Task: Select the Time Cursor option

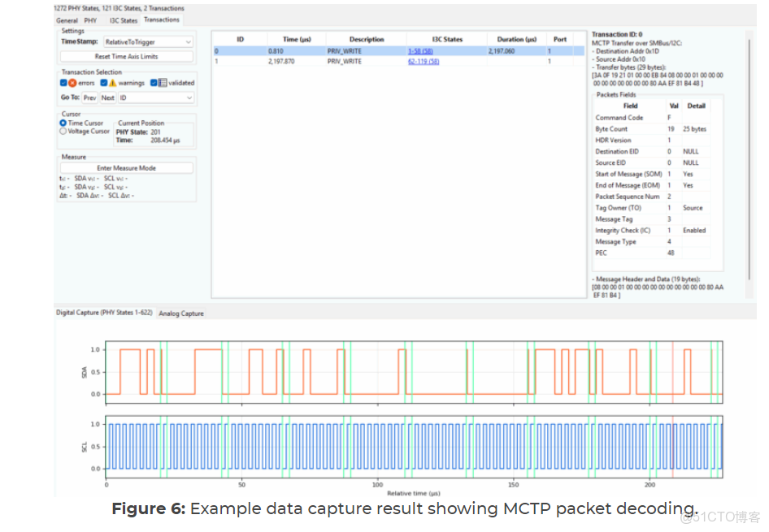Action: click(x=63, y=123)
